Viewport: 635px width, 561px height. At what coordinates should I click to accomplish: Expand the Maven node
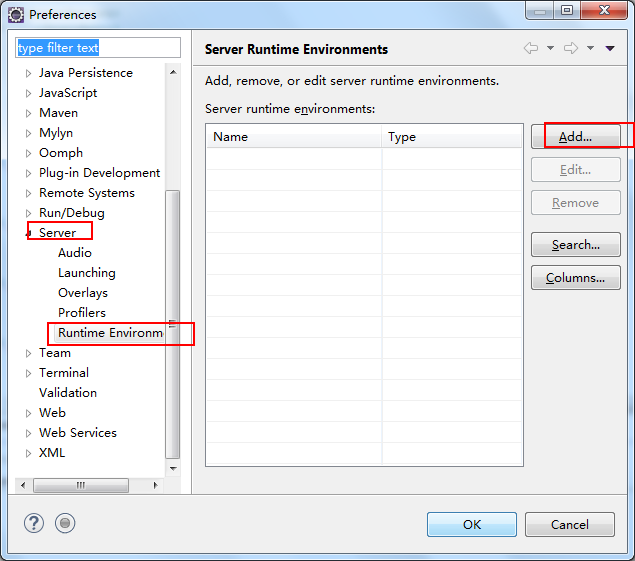click(28, 113)
